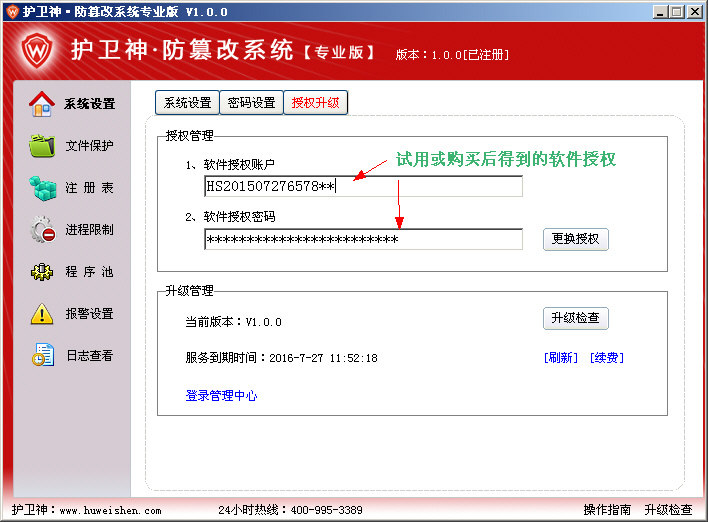This screenshot has width=708, height=522.
Task: Open the 登录管理中心 link
Action: (x=221, y=396)
